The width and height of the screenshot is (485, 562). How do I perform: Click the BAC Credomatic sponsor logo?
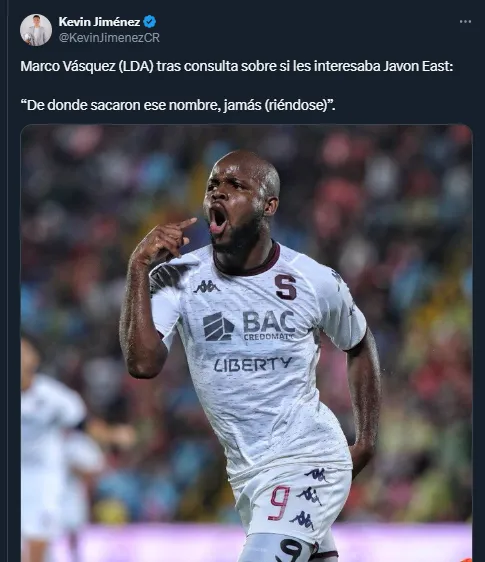[249, 326]
